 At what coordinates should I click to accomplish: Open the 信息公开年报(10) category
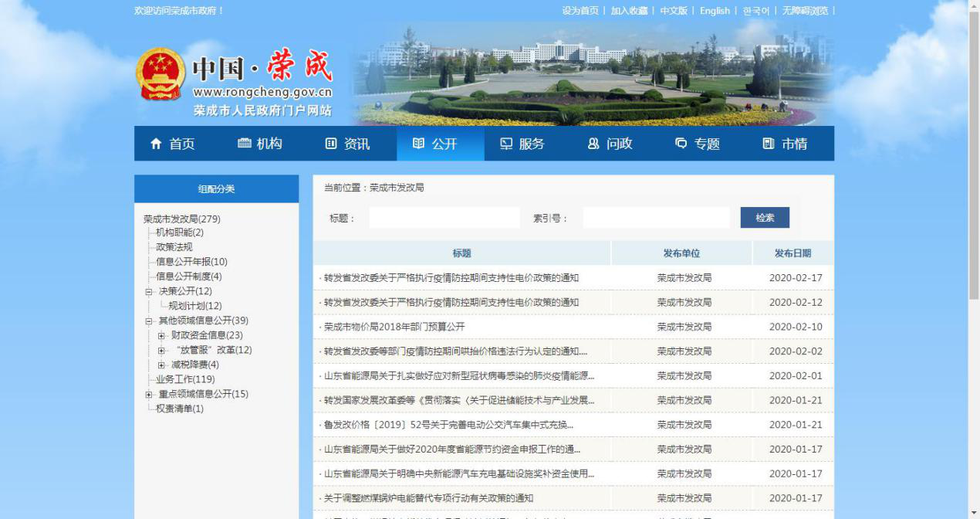coord(191,262)
